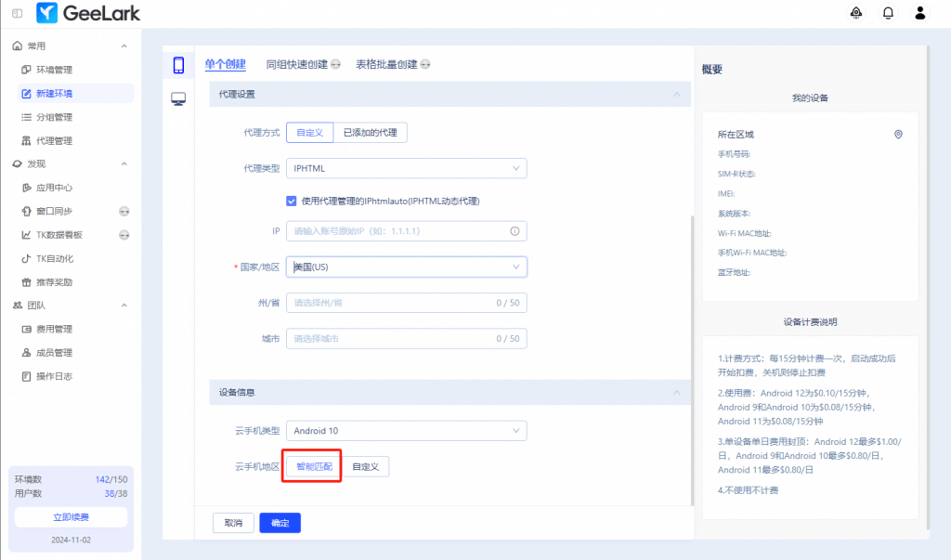The width and height of the screenshot is (951, 560).
Task: Switch to 同组快速创建 tab
Action: (296, 65)
